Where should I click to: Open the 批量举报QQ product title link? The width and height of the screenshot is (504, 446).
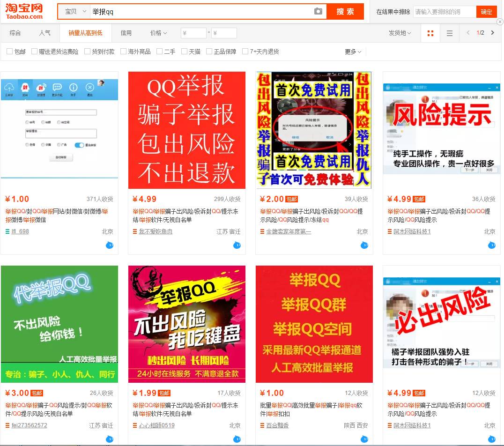(x=311, y=409)
